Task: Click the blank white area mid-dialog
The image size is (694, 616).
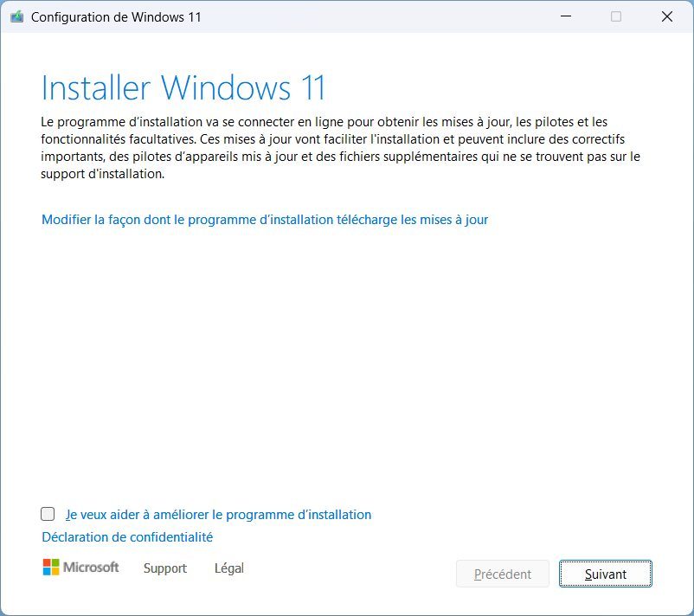Action: 346,363
